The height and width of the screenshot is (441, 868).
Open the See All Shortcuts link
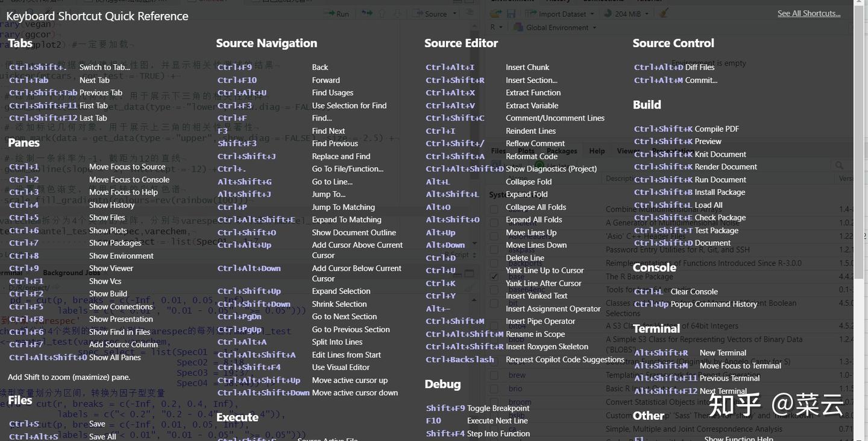[808, 13]
